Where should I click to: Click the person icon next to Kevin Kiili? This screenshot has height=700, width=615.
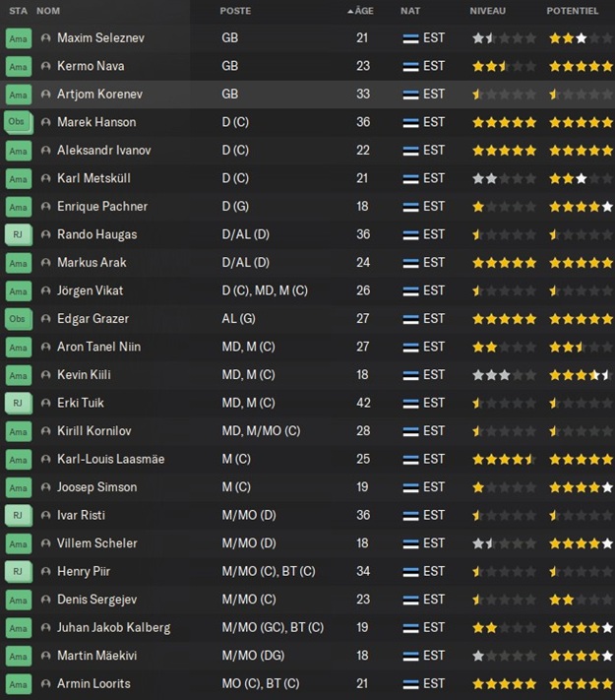click(45, 375)
